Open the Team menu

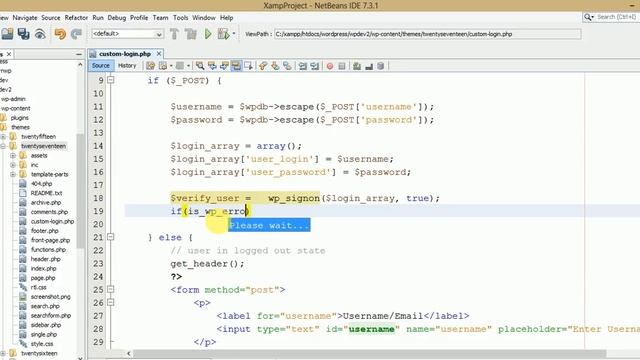160,18
